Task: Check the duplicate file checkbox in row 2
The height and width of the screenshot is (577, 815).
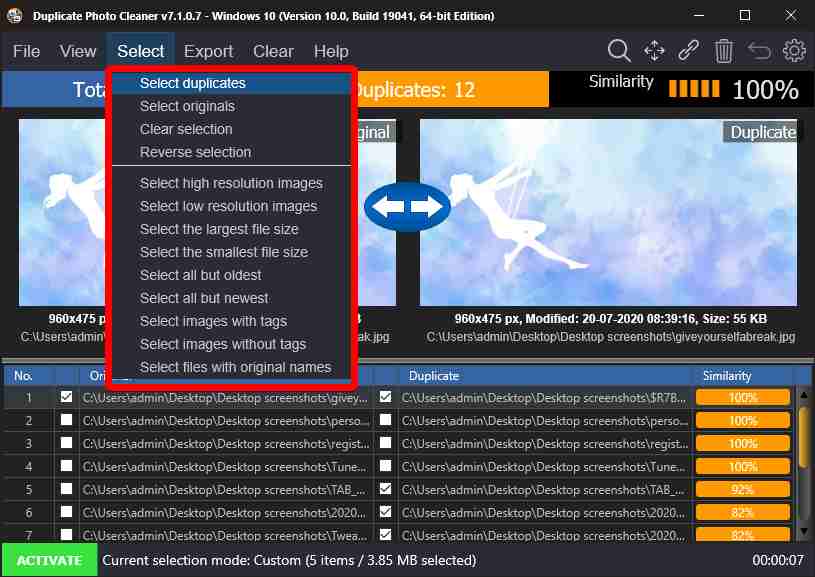Action: (x=385, y=420)
